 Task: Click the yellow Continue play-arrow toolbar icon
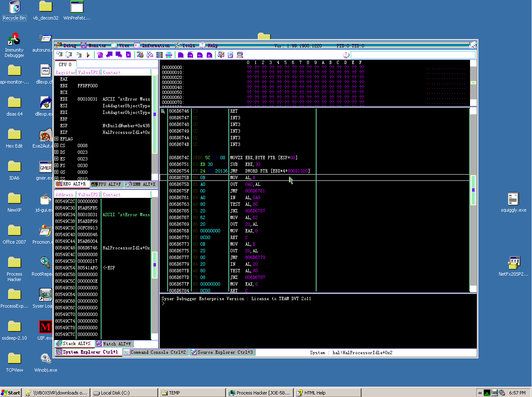click(88, 55)
